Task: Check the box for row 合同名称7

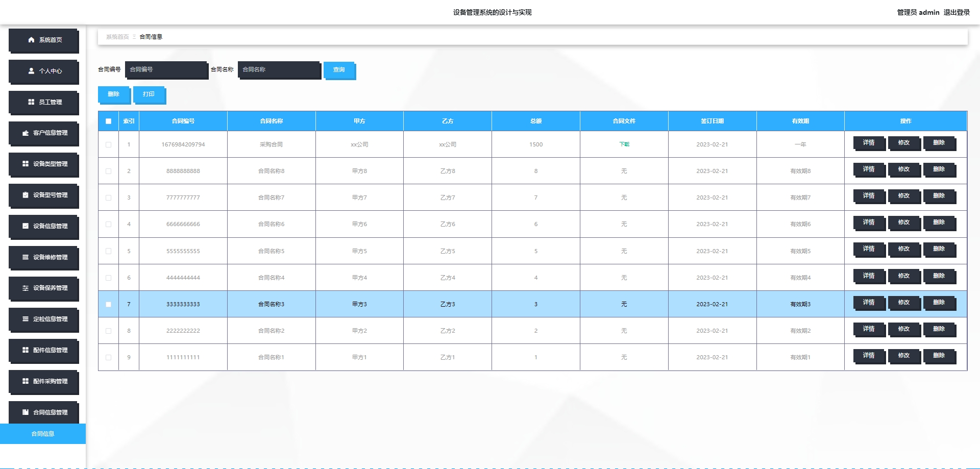Action: click(108, 198)
